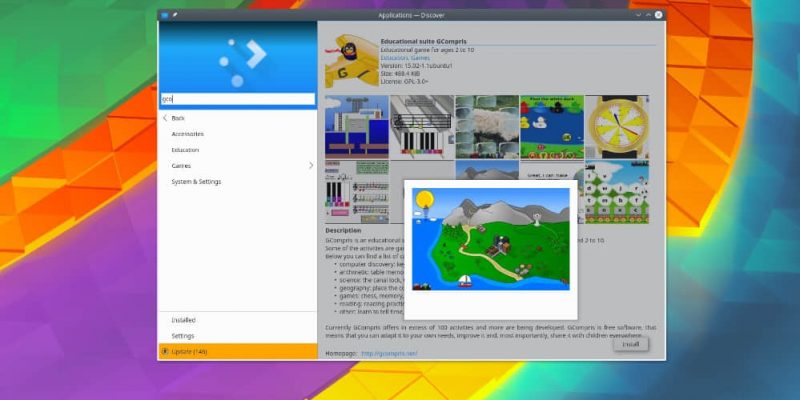Click the Install button
800x400 pixels.
[x=631, y=344]
